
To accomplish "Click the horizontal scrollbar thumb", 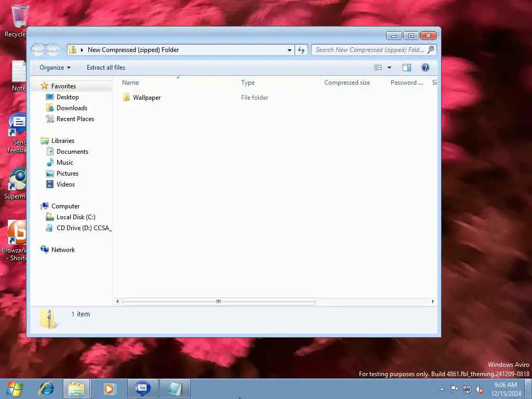I will (219, 301).
